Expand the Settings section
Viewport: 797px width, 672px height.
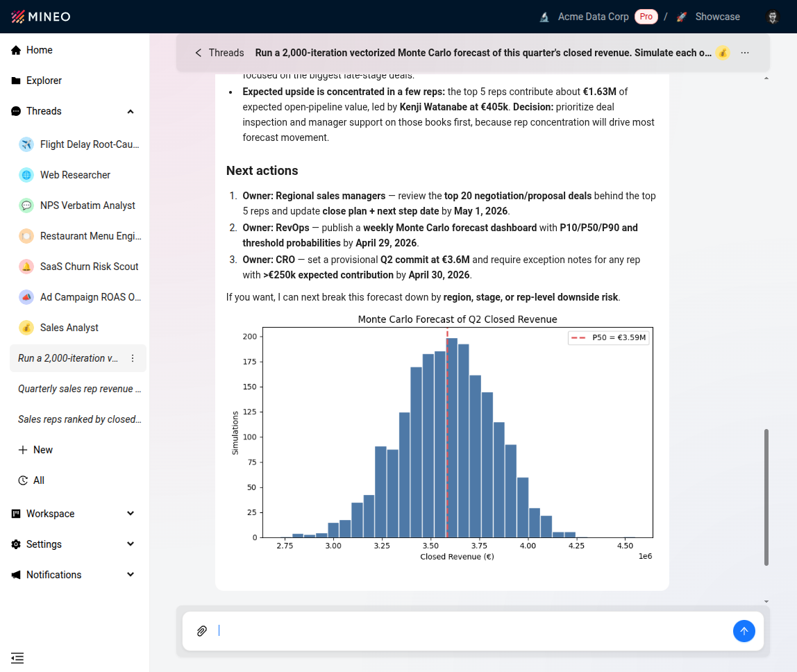coord(131,544)
